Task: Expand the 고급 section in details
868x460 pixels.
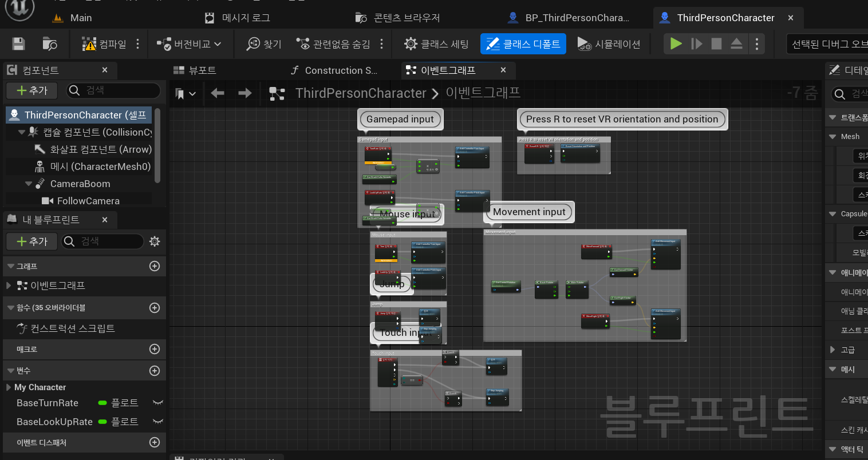Action: click(833, 350)
